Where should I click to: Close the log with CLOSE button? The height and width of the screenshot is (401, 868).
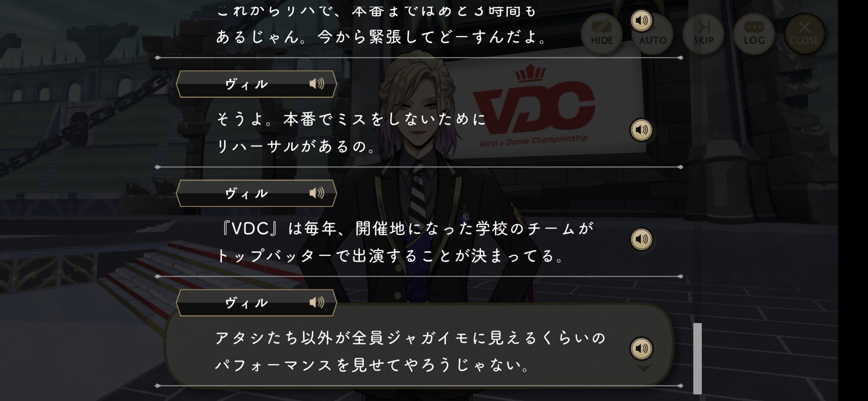pos(804,33)
